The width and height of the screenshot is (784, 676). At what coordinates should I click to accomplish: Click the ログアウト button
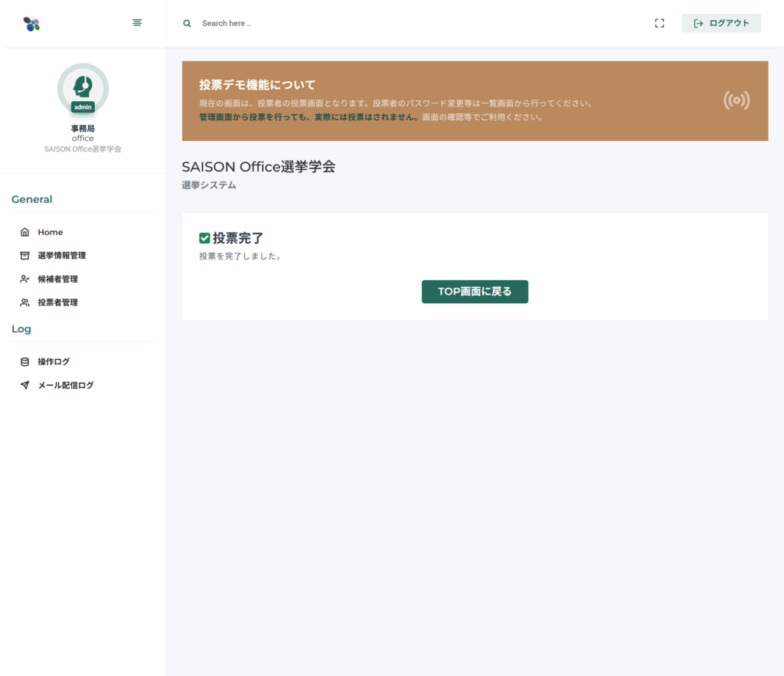pos(721,23)
